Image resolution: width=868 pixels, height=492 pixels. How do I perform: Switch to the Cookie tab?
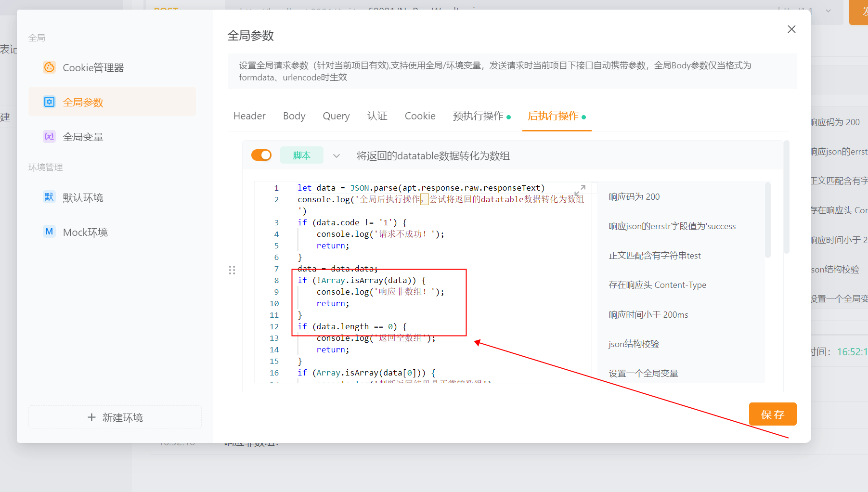420,116
